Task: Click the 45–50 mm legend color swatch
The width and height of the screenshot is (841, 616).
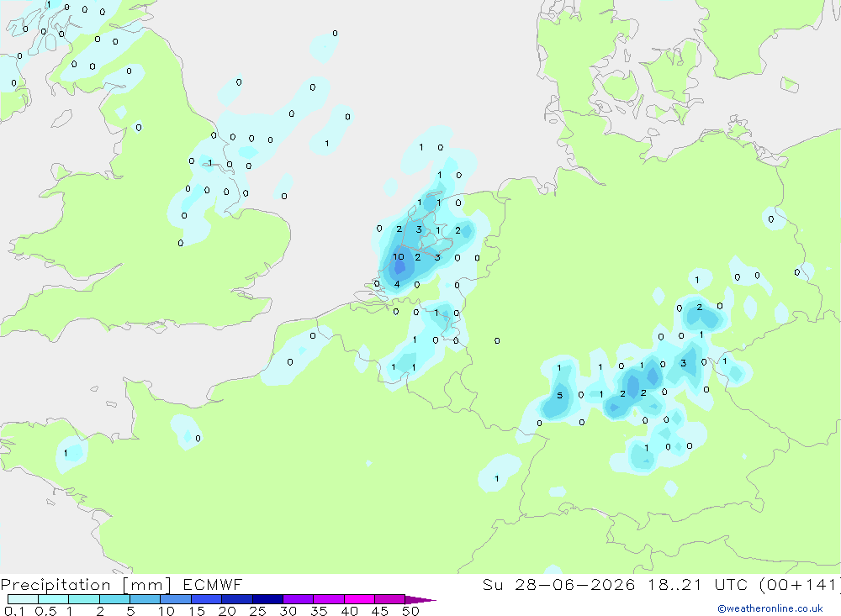Action: click(390, 599)
